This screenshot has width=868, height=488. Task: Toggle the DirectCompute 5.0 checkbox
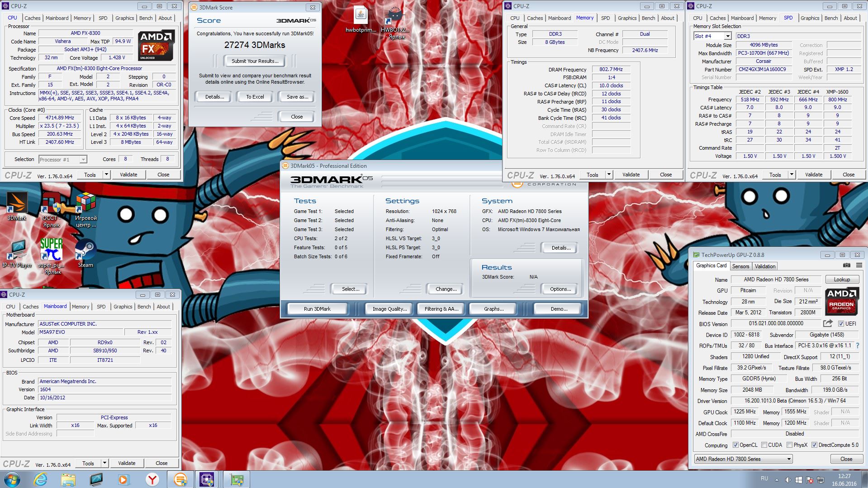pos(814,445)
